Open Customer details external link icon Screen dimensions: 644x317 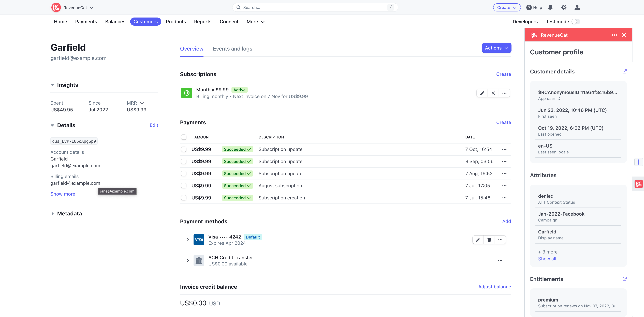[x=624, y=71]
